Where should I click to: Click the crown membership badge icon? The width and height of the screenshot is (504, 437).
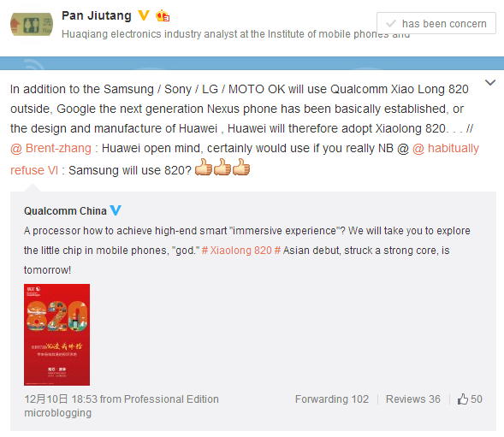point(163,15)
